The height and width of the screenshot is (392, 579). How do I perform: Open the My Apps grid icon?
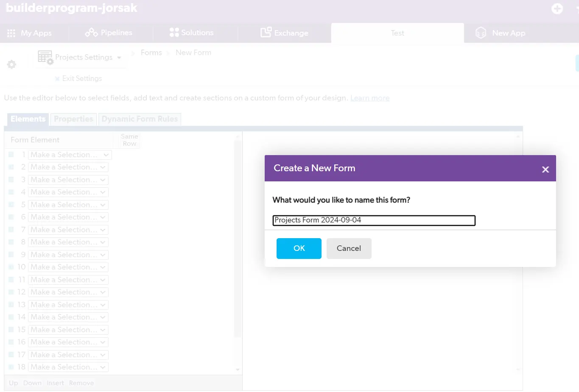pos(12,33)
